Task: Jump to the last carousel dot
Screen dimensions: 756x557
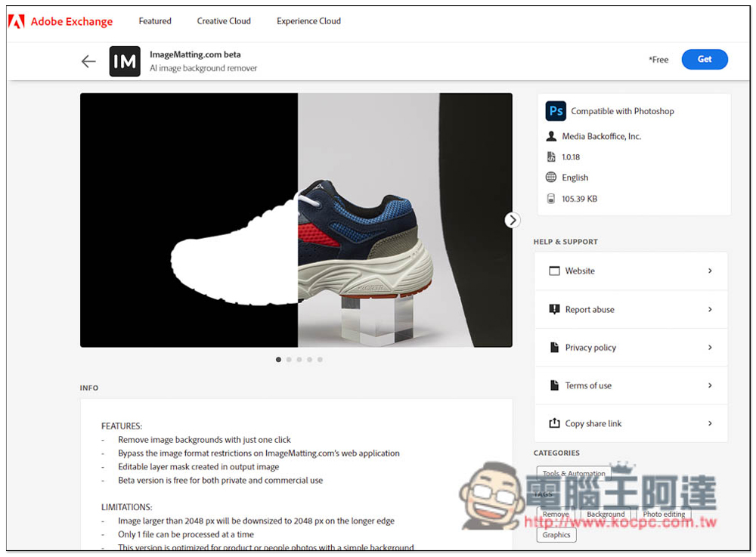Action: [x=320, y=360]
